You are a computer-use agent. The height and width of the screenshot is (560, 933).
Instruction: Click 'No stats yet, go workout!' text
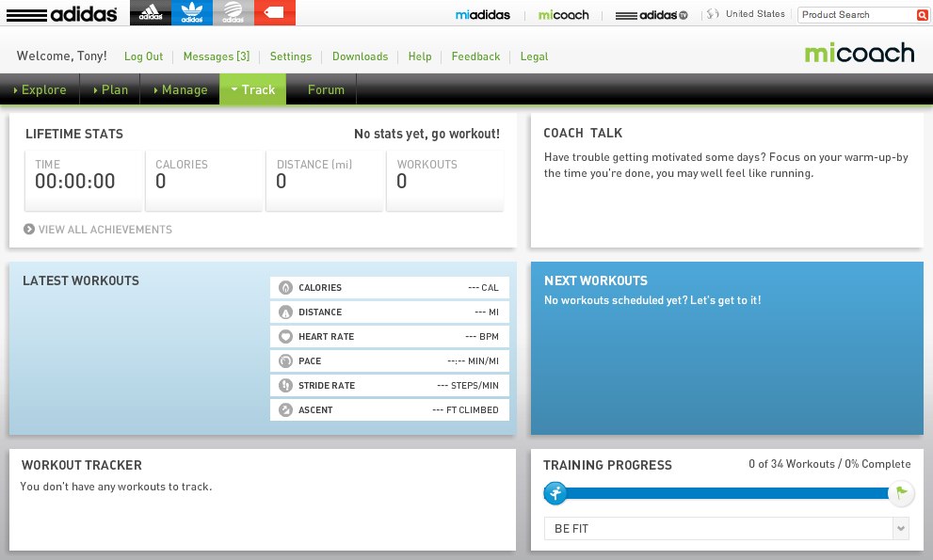(426, 134)
